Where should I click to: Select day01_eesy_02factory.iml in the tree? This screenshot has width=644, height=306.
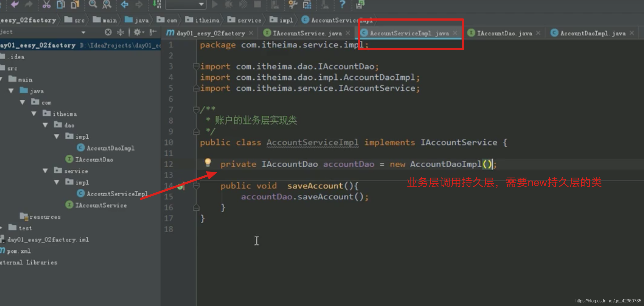click(x=45, y=239)
